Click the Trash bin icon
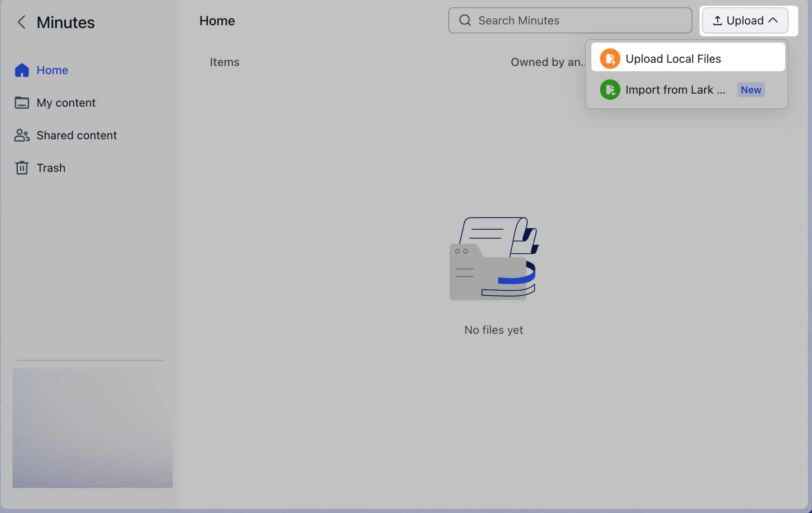812x513 pixels. click(22, 168)
